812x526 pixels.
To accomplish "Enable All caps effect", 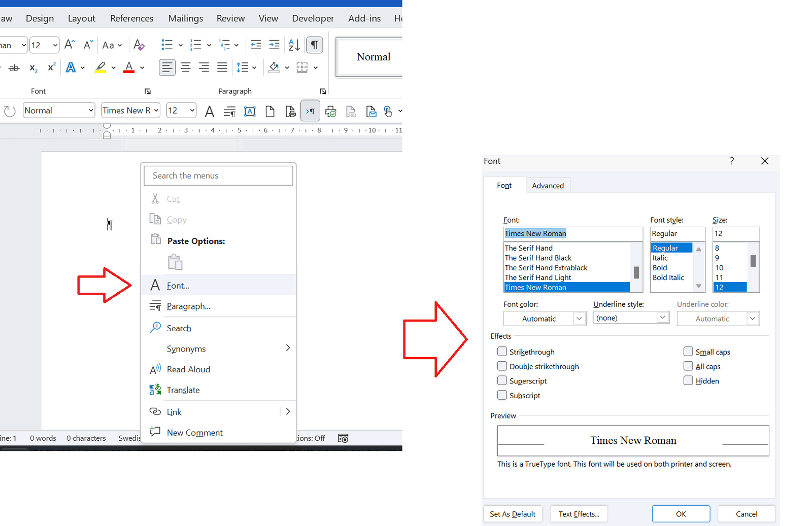I will (688, 366).
